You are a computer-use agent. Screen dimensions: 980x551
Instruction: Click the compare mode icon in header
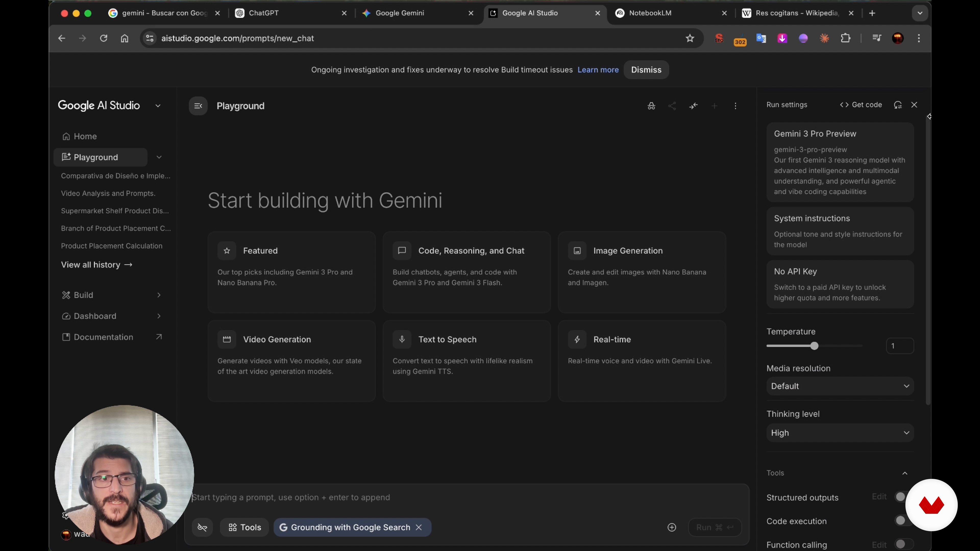694,106
